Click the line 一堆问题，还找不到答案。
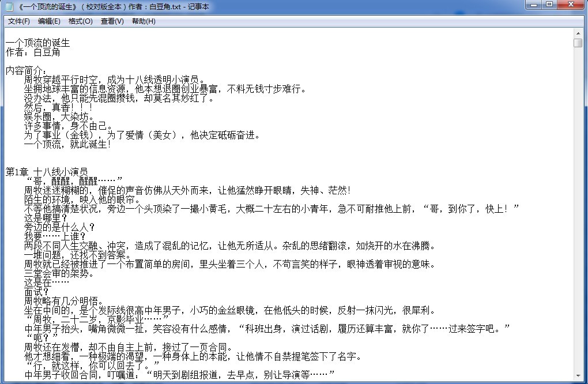The image size is (588, 384). pyautogui.click(x=78, y=255)
